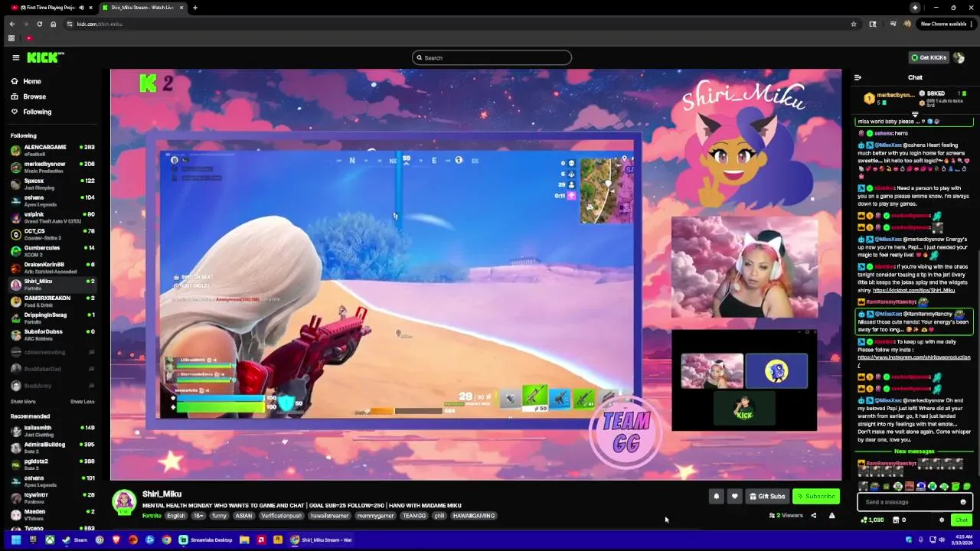Open Following in sidebar

coord(37,112)
